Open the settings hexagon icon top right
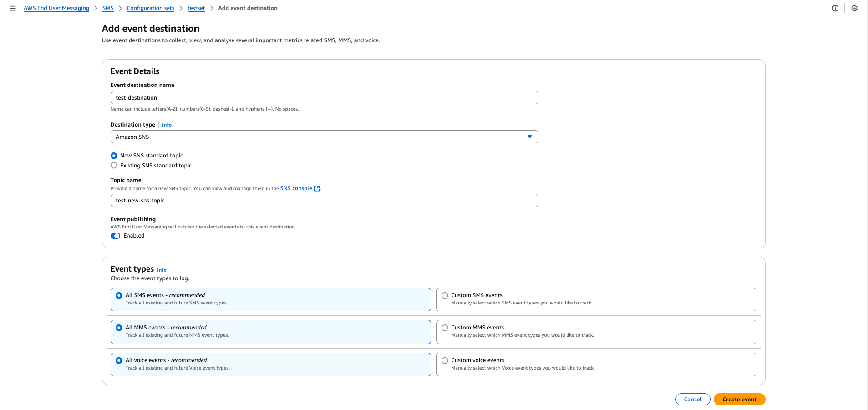This screenshot has width=868, height=410. [x=854, y=8]
